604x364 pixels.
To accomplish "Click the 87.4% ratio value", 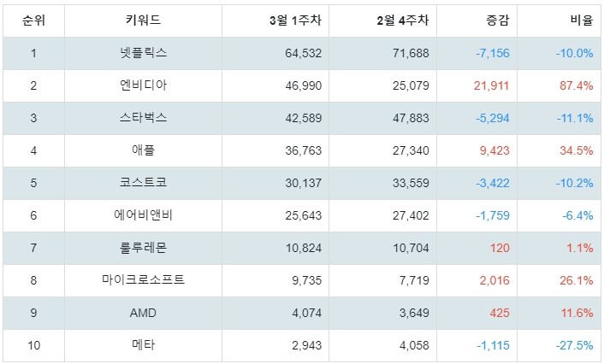I will point(577,85).
